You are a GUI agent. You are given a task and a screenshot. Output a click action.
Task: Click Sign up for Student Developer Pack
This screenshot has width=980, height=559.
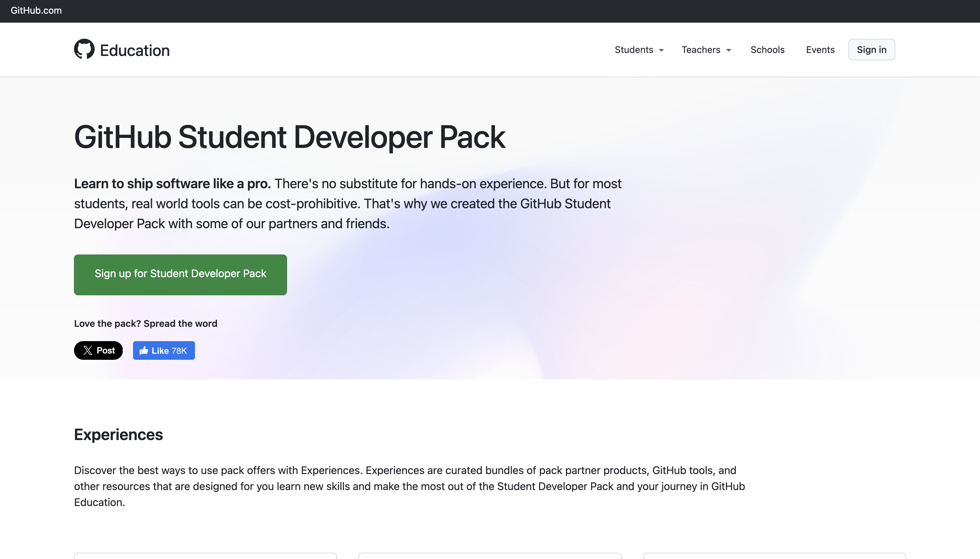pos(180,274)
